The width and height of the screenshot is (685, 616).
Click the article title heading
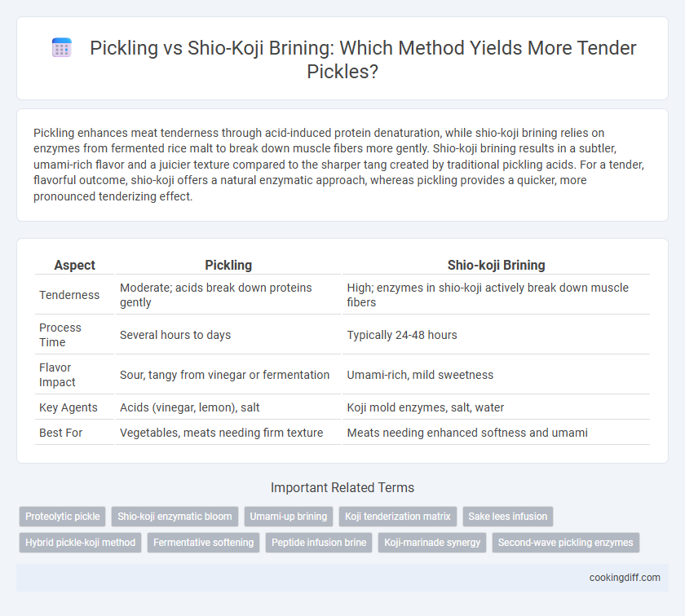363,59
